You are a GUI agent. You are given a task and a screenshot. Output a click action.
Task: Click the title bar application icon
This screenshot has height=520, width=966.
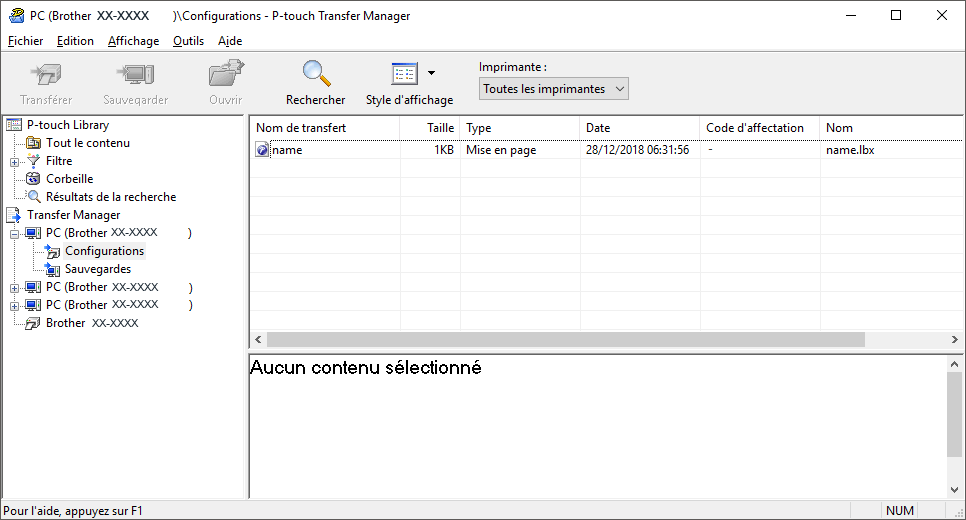[x=16, y=15]
